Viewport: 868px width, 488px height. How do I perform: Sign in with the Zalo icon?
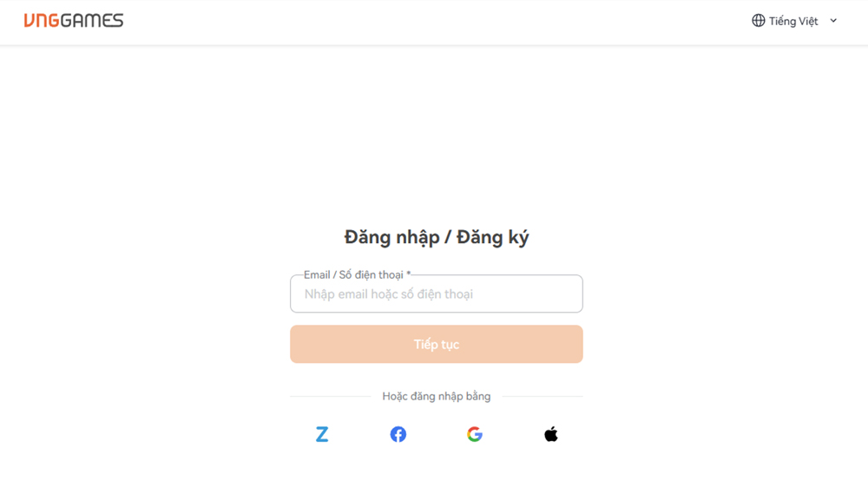(x=322, y=434)
